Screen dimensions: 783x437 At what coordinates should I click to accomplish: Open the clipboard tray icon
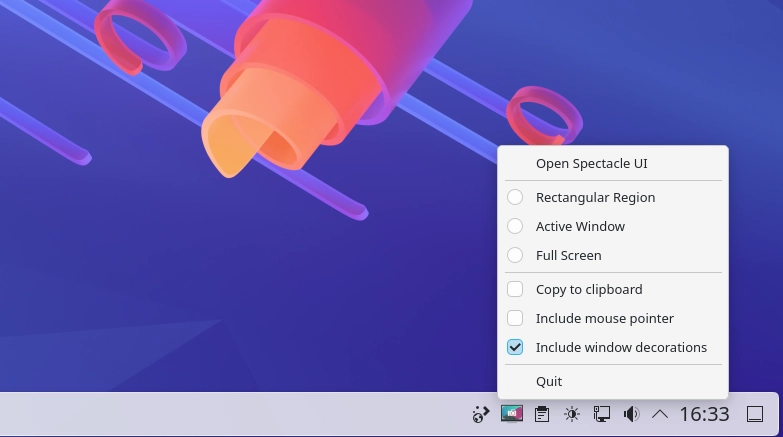[x=541, y=414]
